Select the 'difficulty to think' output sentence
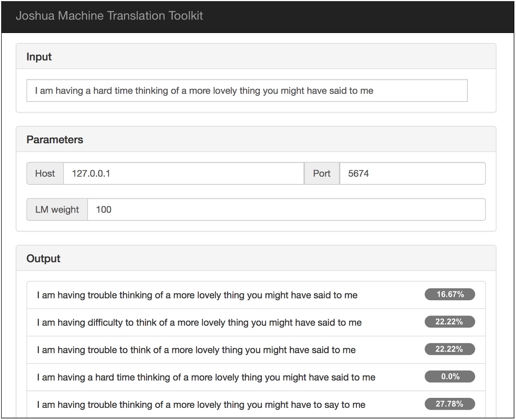The height and width of the screenshot is (420, 516). (199, 323)
